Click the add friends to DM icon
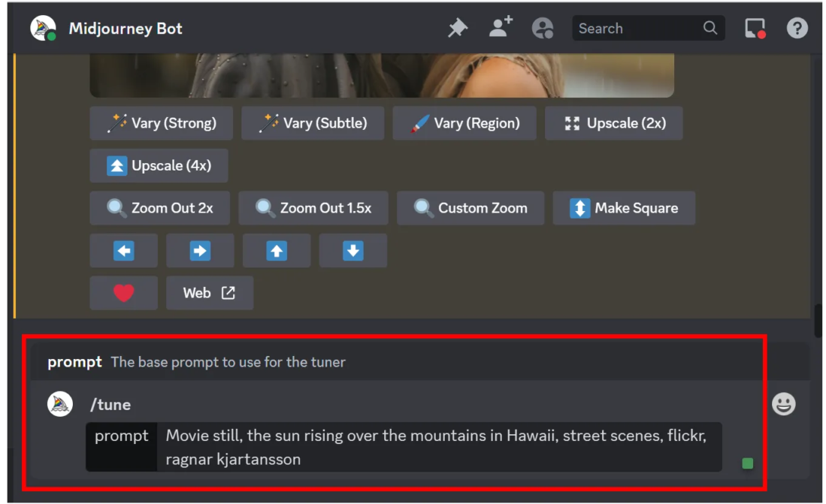Viewport: 826px width, 504px height. tap(500, 28)
